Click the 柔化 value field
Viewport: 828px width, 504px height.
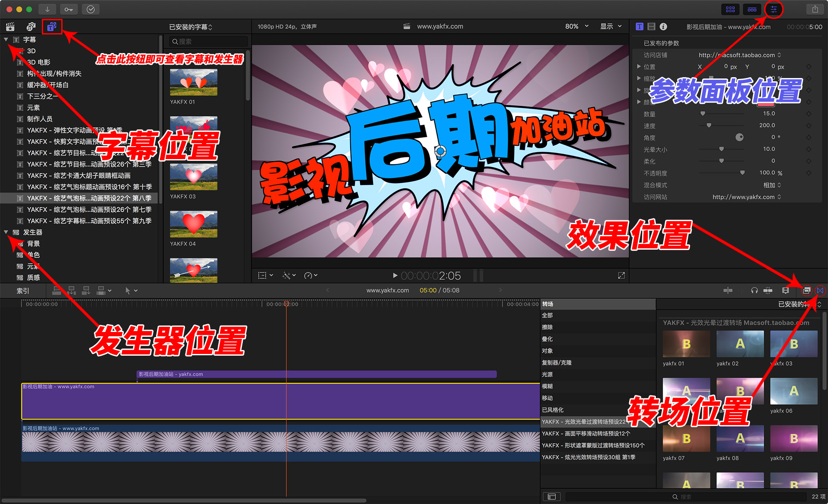[773, 161]
